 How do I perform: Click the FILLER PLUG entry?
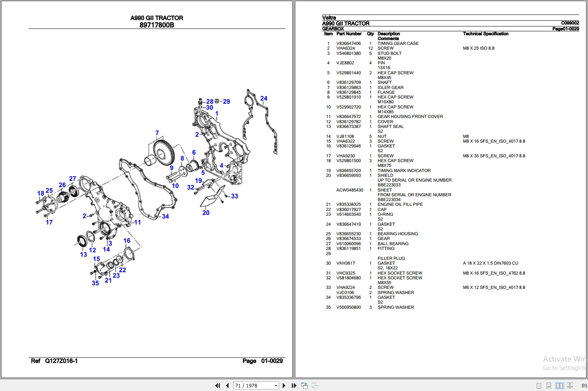(391, 258)
